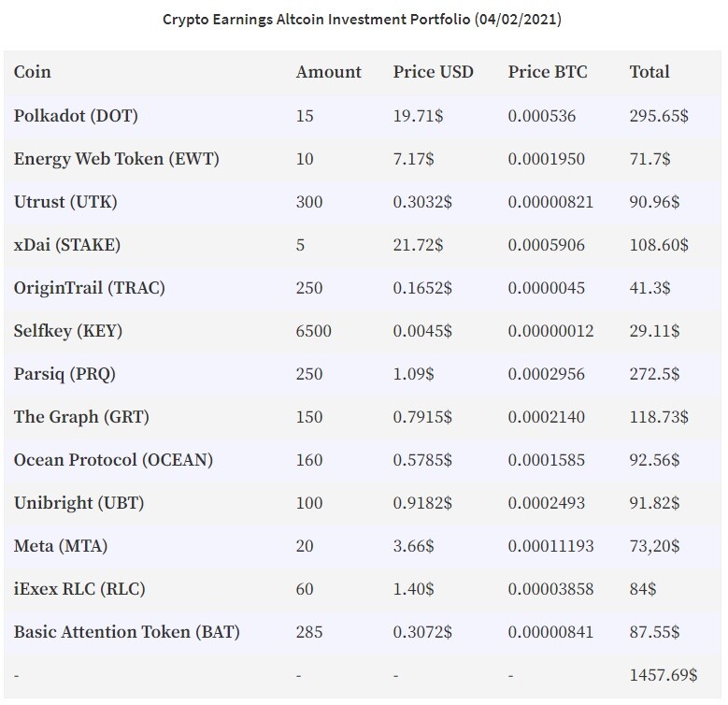Click BTC price '0.0000045'
The image size is (728, 705).
click(x=547, y=288)
